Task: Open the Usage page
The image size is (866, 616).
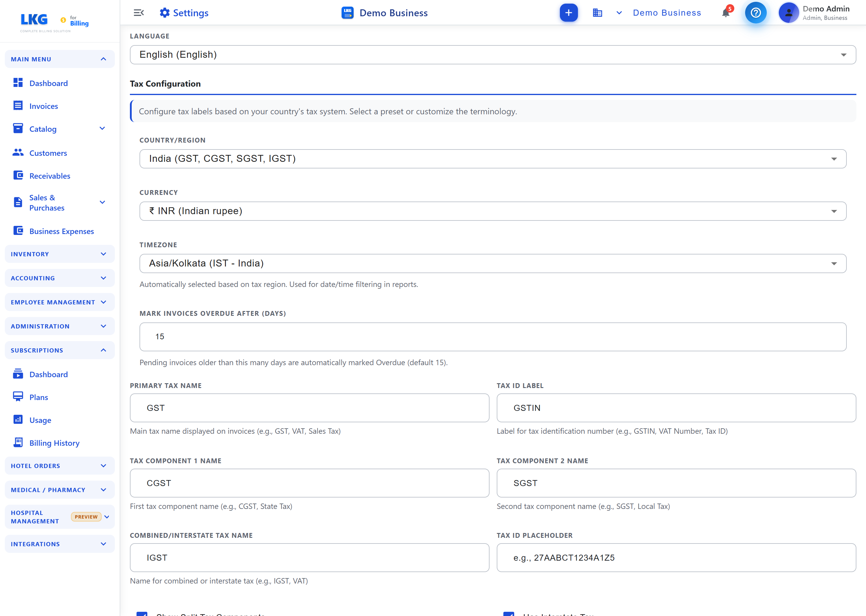Action: click(40, 420)
